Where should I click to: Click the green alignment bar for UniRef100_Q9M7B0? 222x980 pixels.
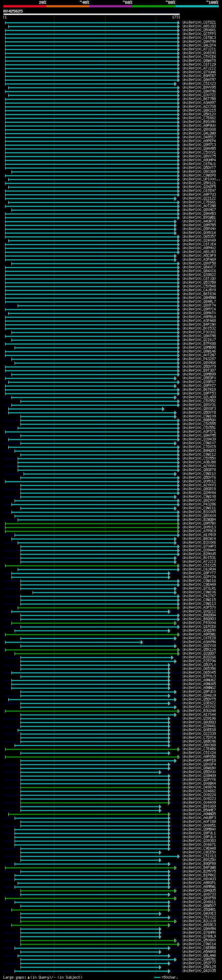click(92, 524)
